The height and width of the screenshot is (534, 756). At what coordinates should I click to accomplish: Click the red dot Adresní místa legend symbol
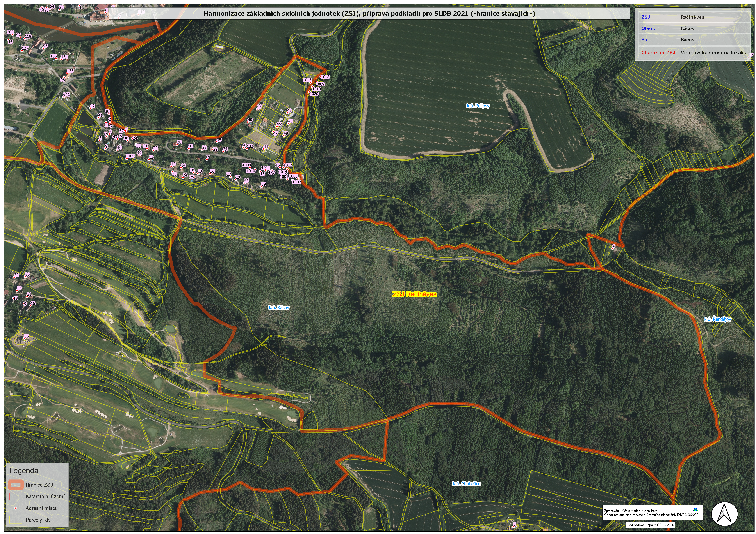click(16, 508)
